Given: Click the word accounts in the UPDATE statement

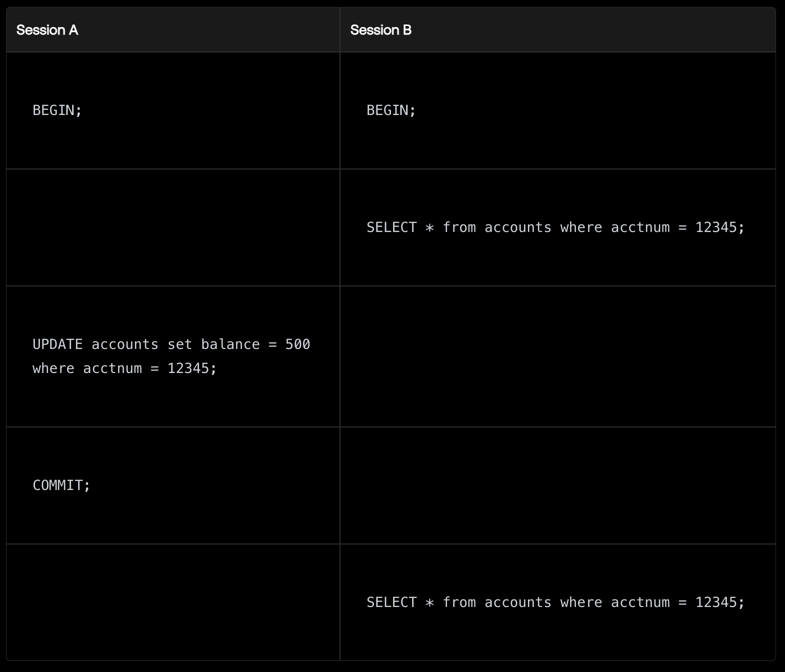Looking at the screenshot, I should pyautogui.click(x=125, y=344).
